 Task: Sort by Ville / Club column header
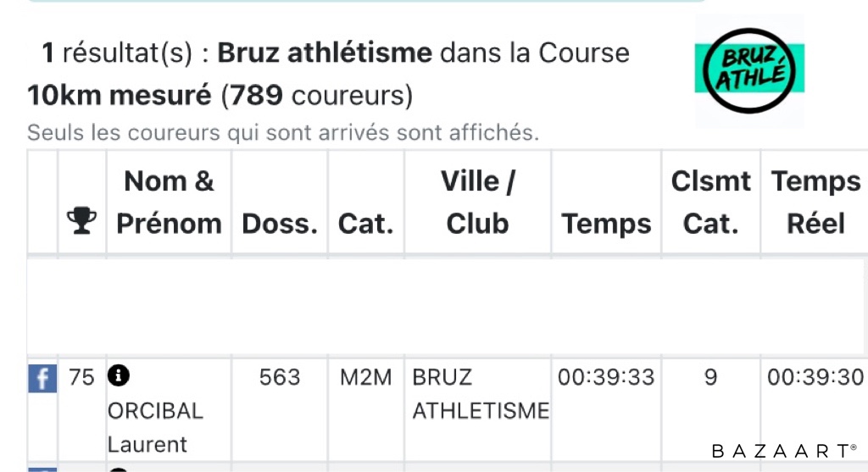pos(477,203)
